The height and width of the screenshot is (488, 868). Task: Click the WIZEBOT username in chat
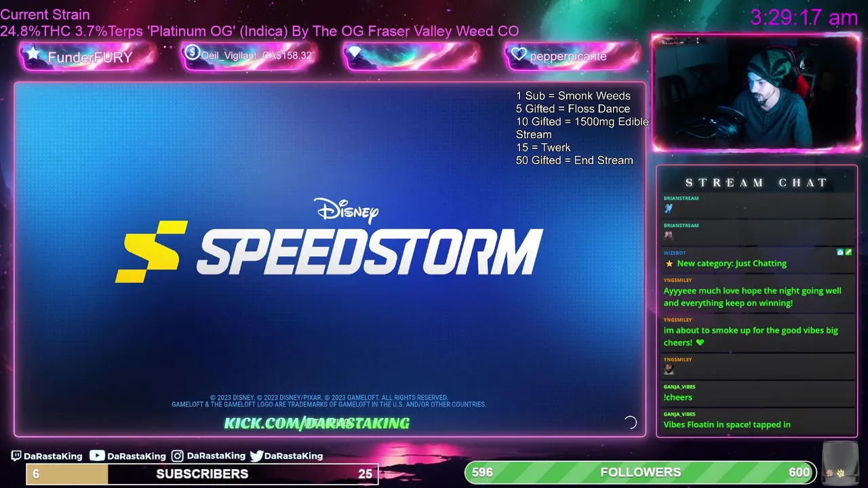point(675,253)
